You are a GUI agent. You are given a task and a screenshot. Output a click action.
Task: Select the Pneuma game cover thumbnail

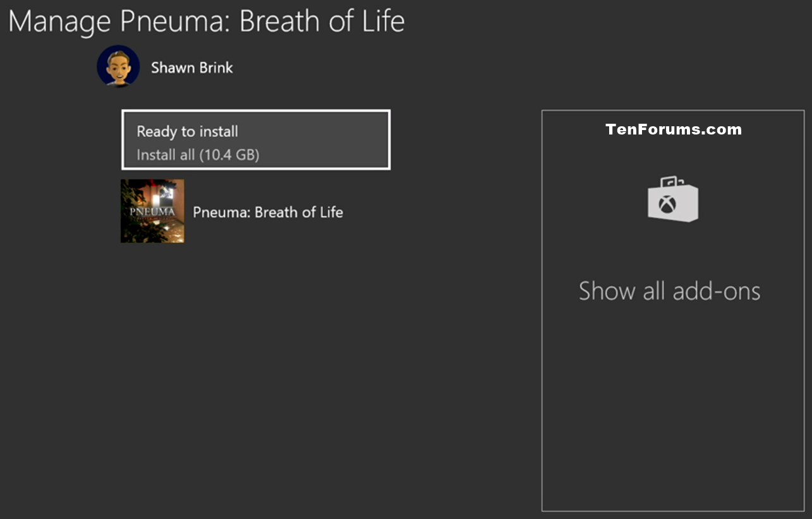[152, 211]
